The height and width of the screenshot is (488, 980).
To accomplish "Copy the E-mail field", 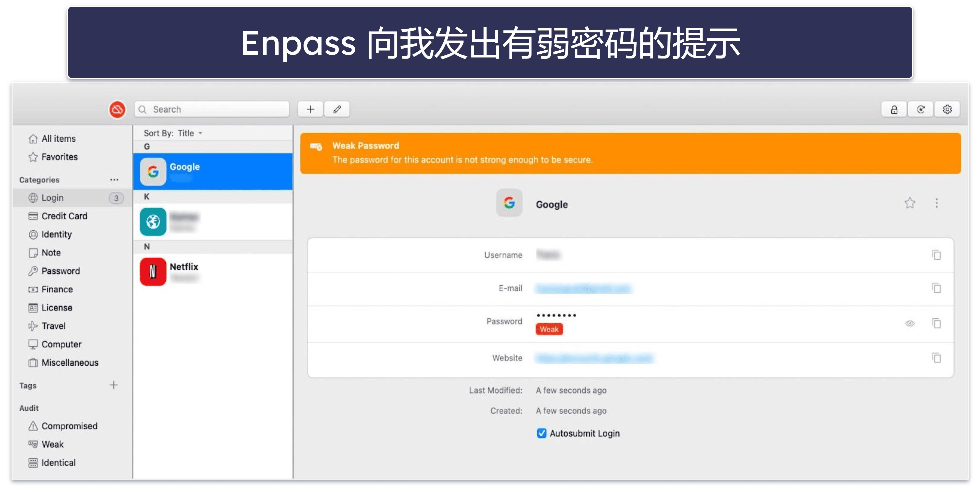I will (937, 288).
